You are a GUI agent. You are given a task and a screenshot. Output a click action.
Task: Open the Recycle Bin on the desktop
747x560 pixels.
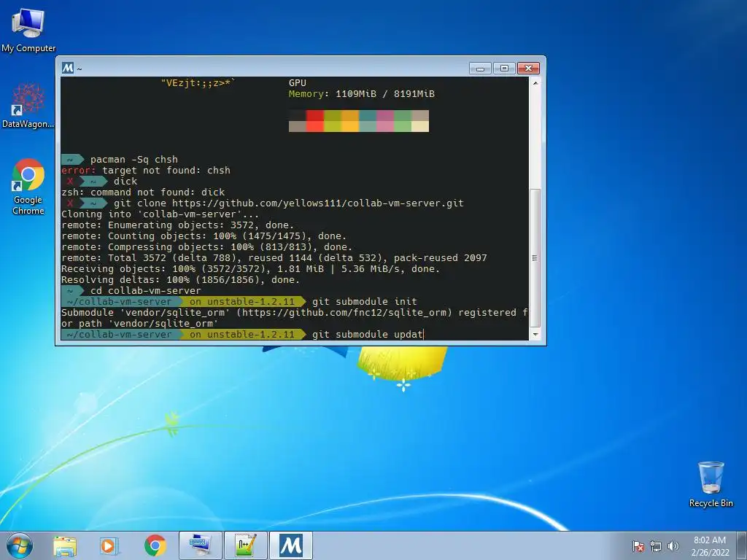(711, 484)
